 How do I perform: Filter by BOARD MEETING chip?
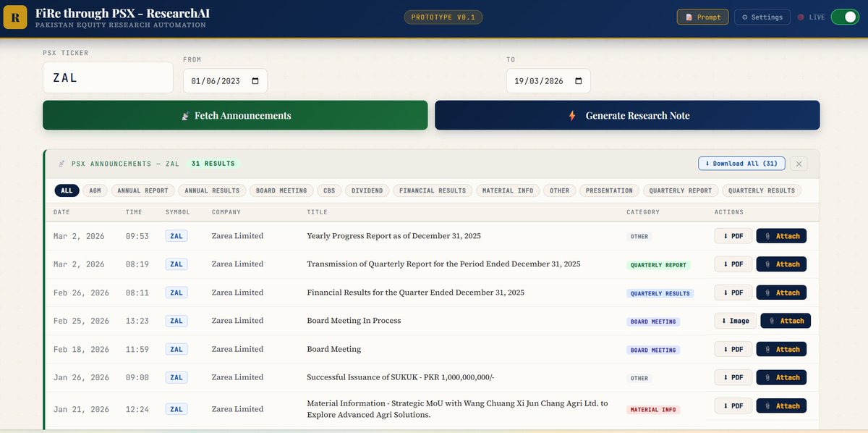coord(281,190)
